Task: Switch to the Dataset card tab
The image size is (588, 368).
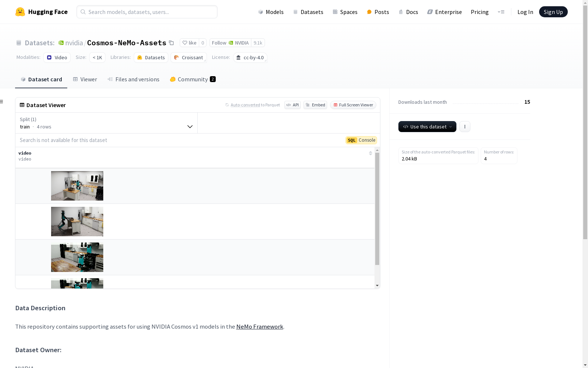Action: 41,79
